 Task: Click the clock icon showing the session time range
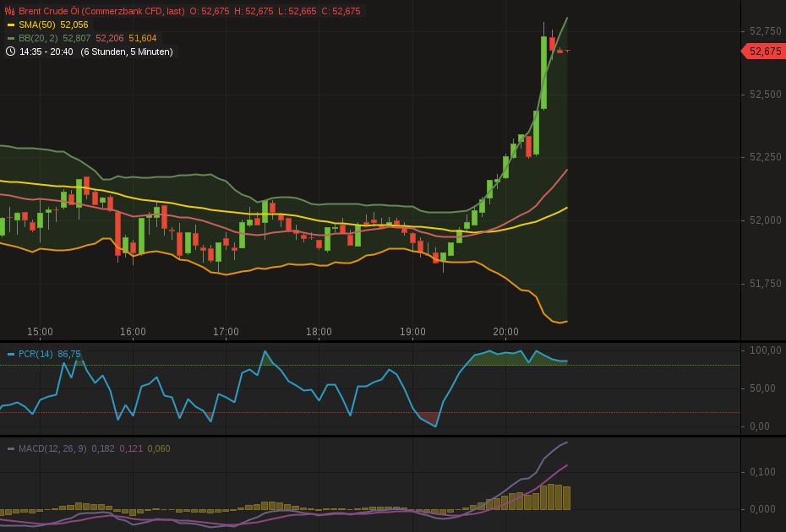(x=9, y=51)
